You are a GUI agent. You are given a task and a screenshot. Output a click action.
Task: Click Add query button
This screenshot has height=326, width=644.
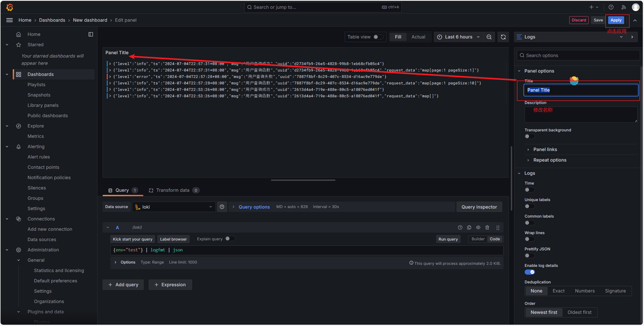click(123, 285)
